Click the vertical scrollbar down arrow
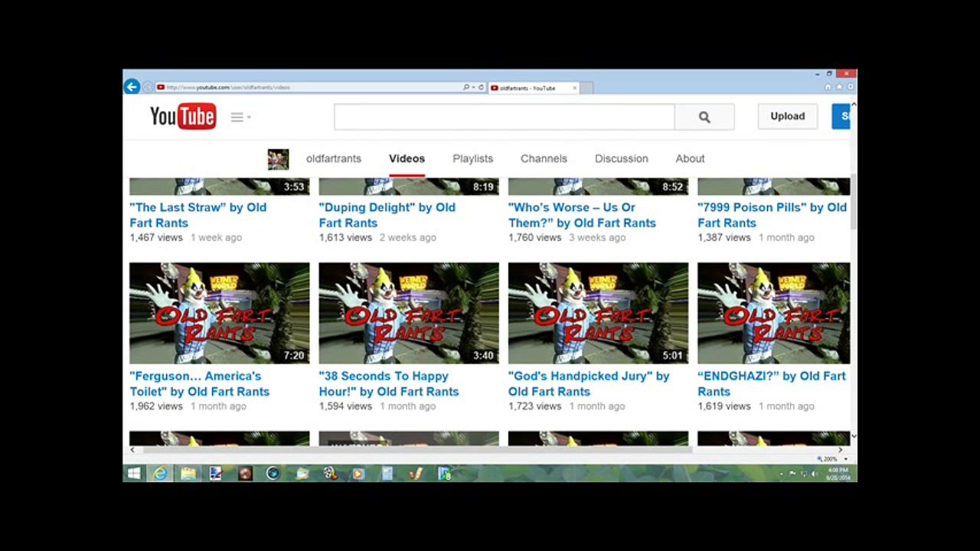Image resolution: width=980 pixels, height=551 pixels. 854,436
